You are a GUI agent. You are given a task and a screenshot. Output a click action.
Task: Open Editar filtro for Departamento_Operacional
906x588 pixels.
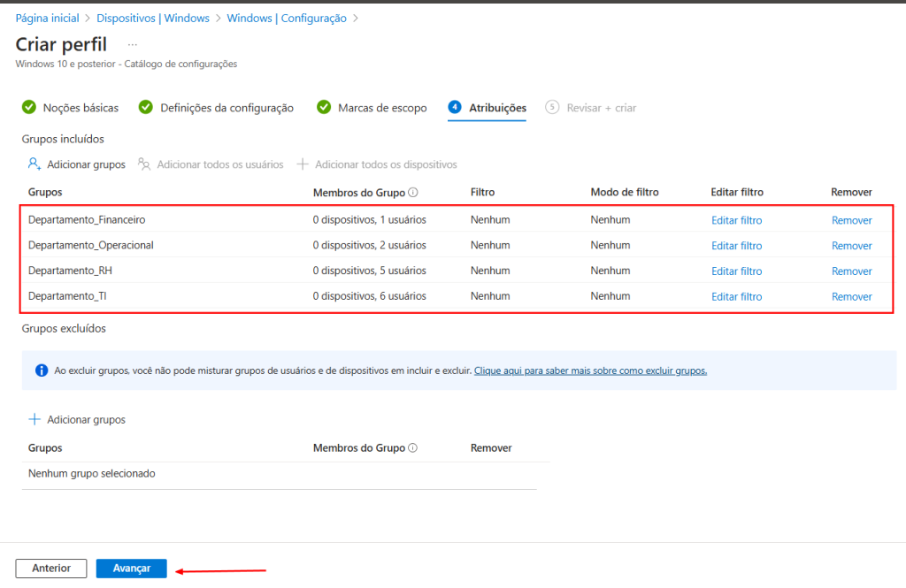(x=736, y=245)
